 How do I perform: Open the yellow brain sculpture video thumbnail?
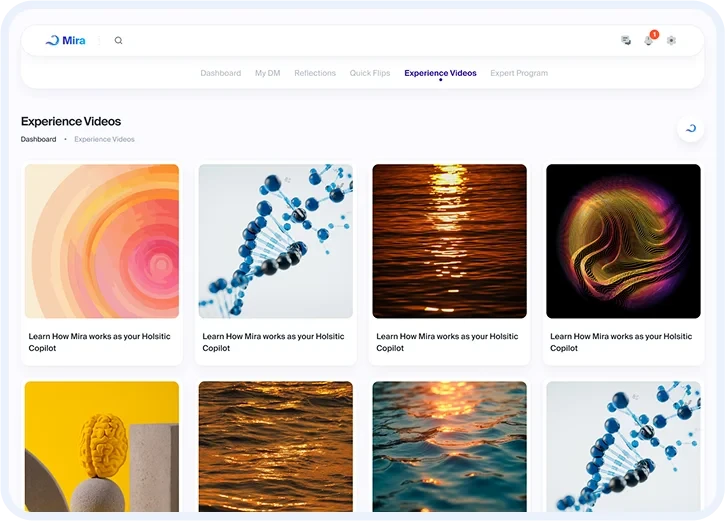[102, 447]
